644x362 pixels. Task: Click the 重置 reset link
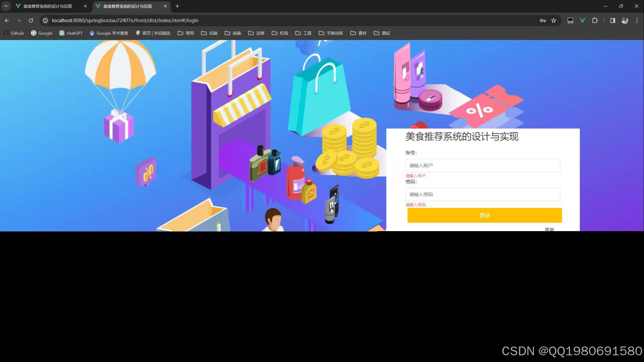point(549,228)
